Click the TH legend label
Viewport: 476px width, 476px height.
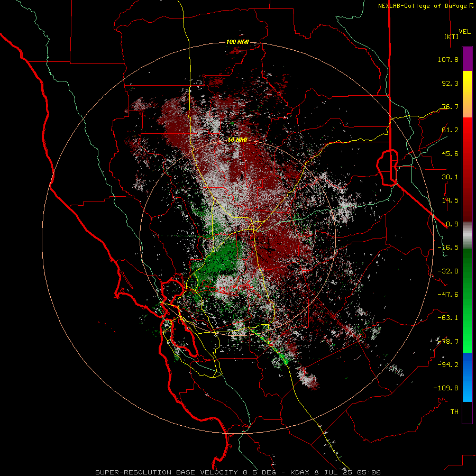coord(454,412)
